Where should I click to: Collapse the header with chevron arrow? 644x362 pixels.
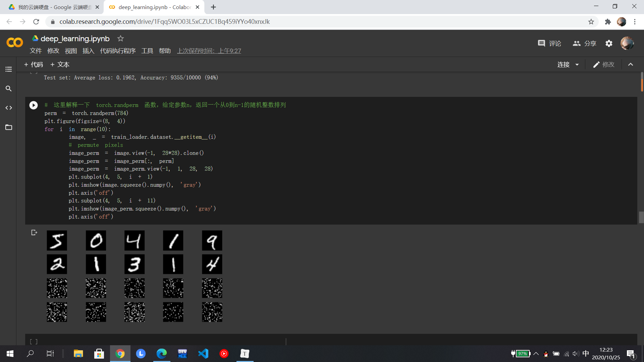coord(631,65)
